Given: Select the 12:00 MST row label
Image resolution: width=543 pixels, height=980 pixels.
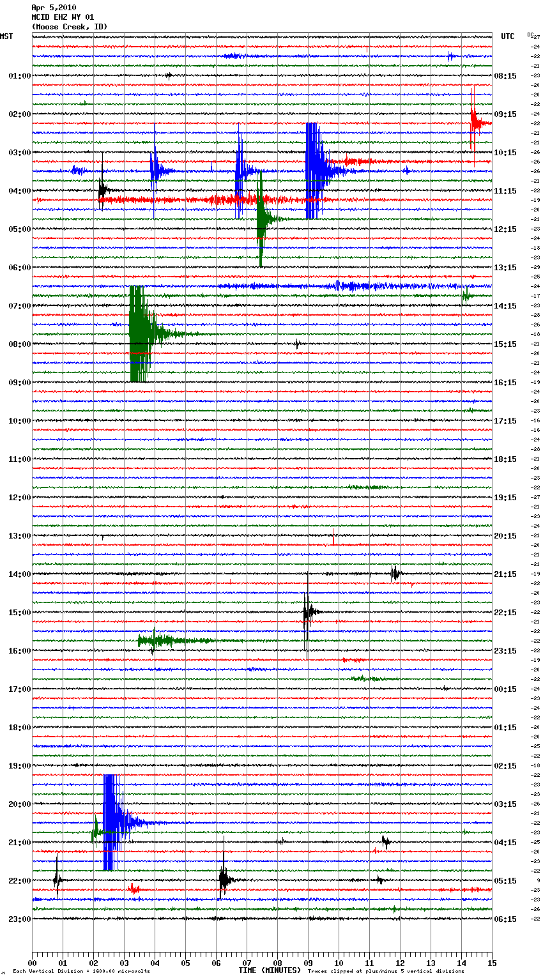Looking at the screenshot, I should (19, 498).
